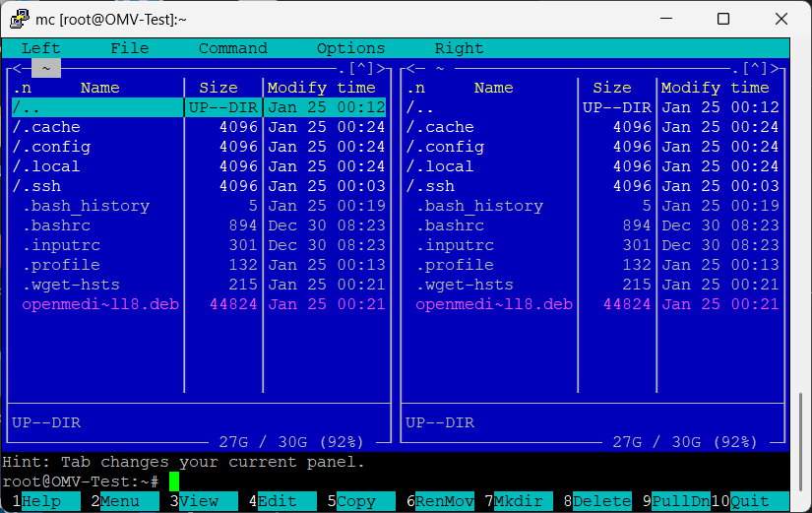This screenshot has height=513, width=812.
Task: Click left panel 27G / 30G disk usage
Action: coord(291,442)
